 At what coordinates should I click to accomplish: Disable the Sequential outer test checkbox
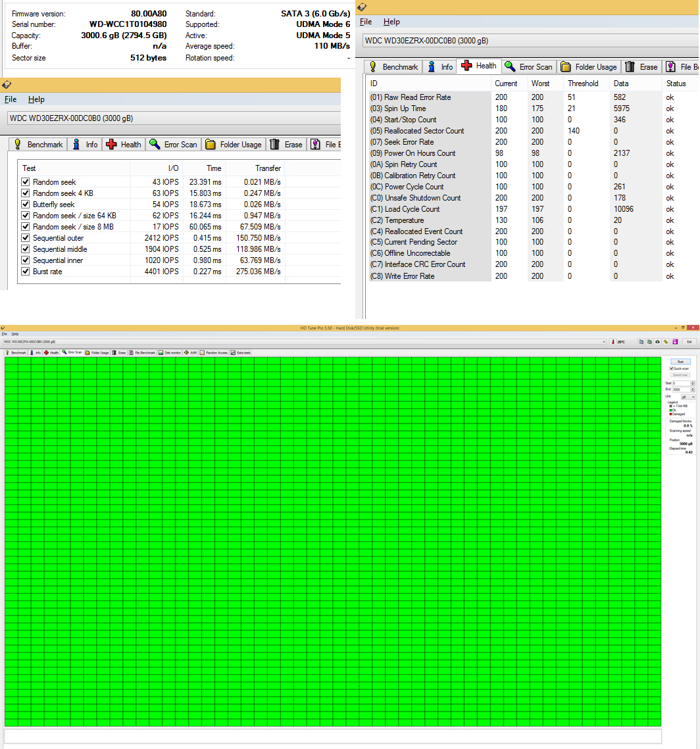tap(26, 238)
